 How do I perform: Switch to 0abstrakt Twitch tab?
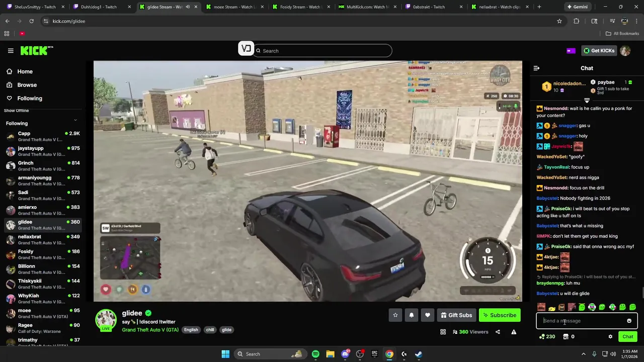pos(433,7)
